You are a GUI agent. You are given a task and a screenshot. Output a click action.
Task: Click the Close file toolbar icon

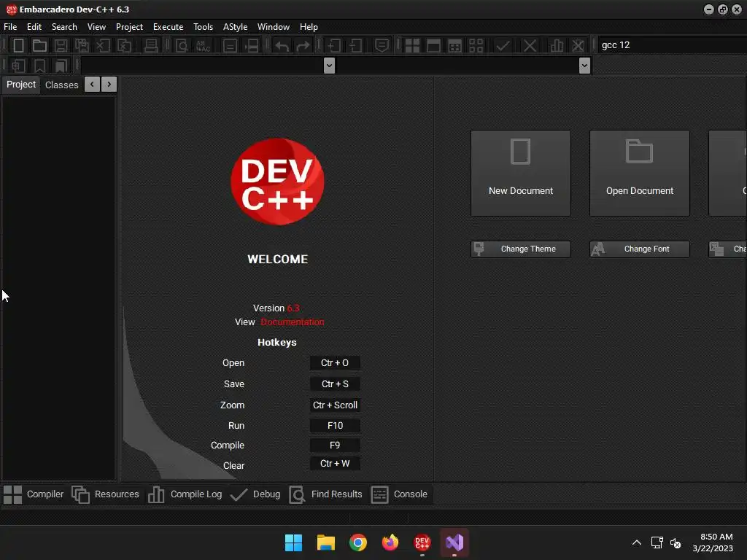[103, 46]
